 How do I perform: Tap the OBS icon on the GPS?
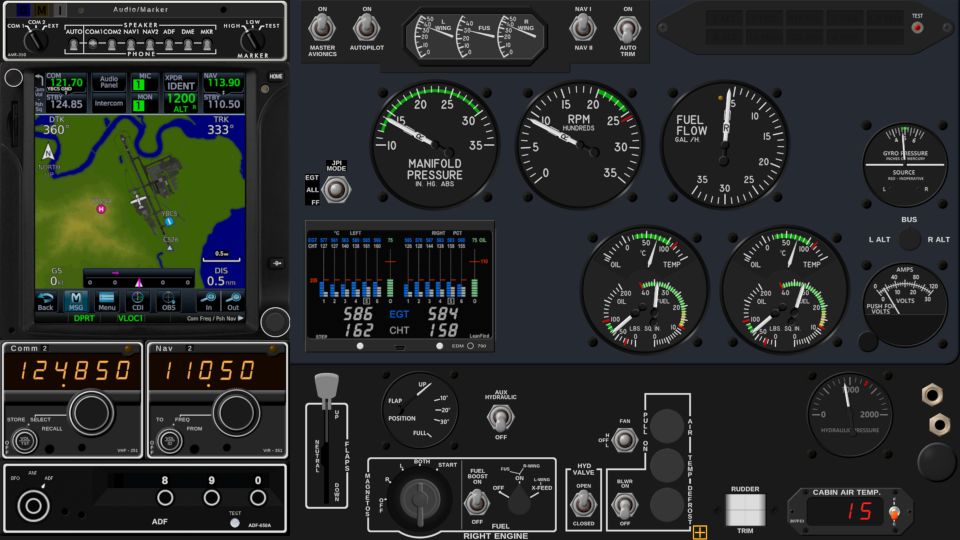[168, 302]
